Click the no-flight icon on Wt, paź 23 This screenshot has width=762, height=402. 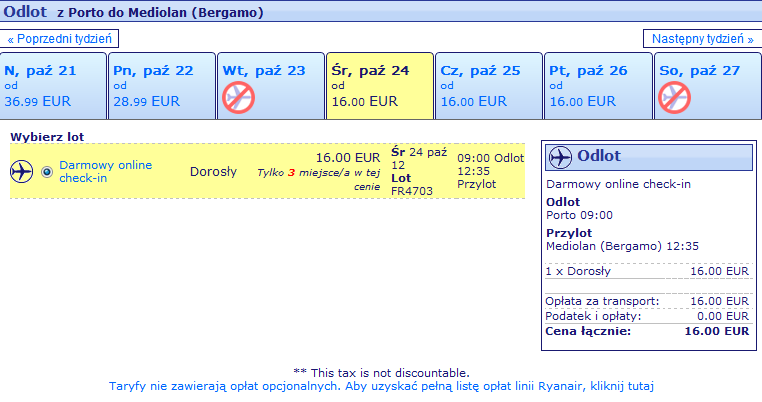(x=239, y=98)
